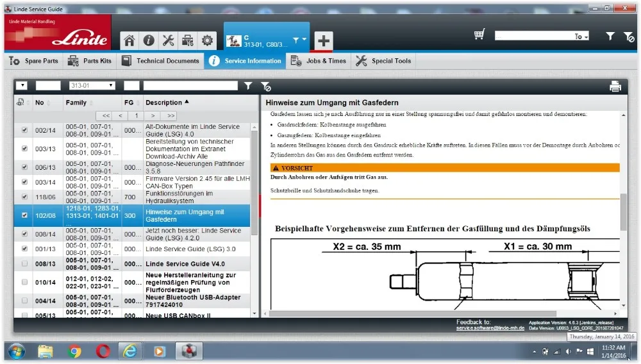Uncheck the row 002/14 checkbox

24,130
